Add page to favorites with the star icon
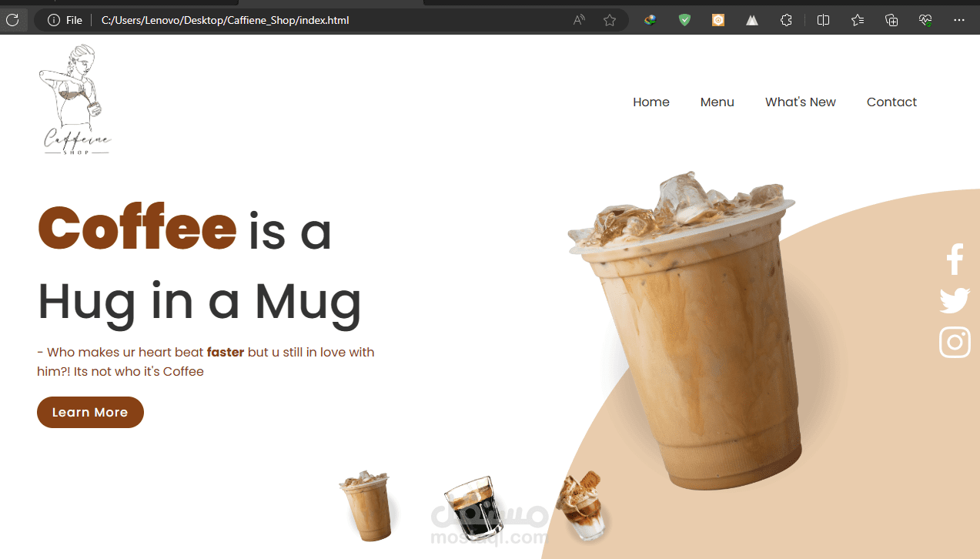980x559 pixels. point(610,20)
